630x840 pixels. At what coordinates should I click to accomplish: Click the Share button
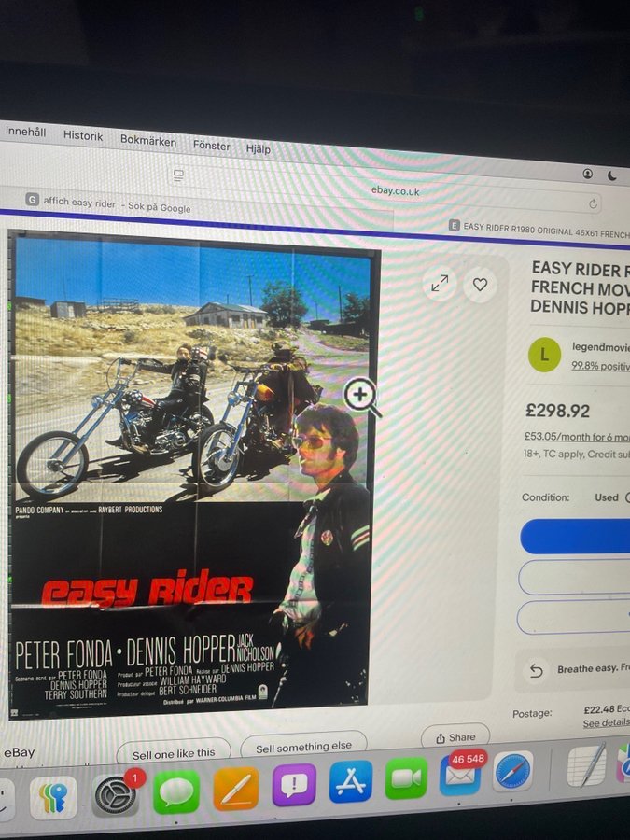(x=455, y=737)
